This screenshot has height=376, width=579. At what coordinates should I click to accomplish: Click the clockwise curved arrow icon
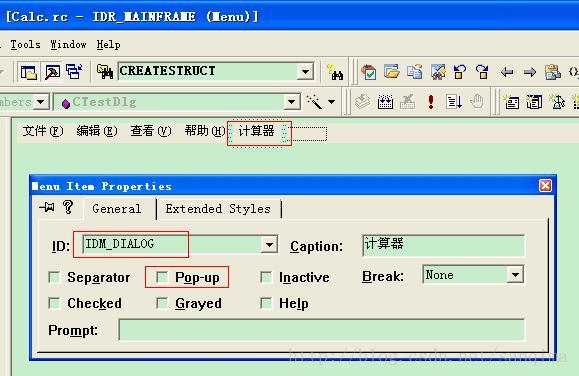pos(482,71)
